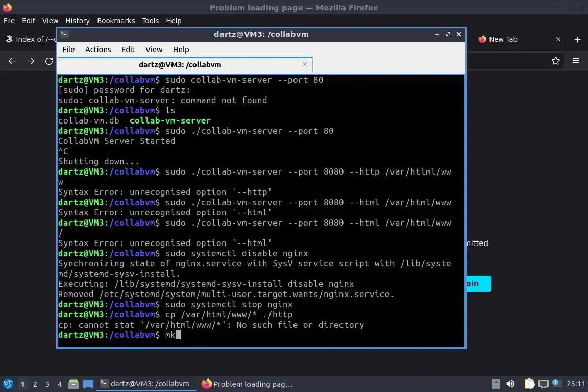Click the 'Shutting down...' terminal line
This screenshot has height=392, width=588.
click(x=99, y=162)
